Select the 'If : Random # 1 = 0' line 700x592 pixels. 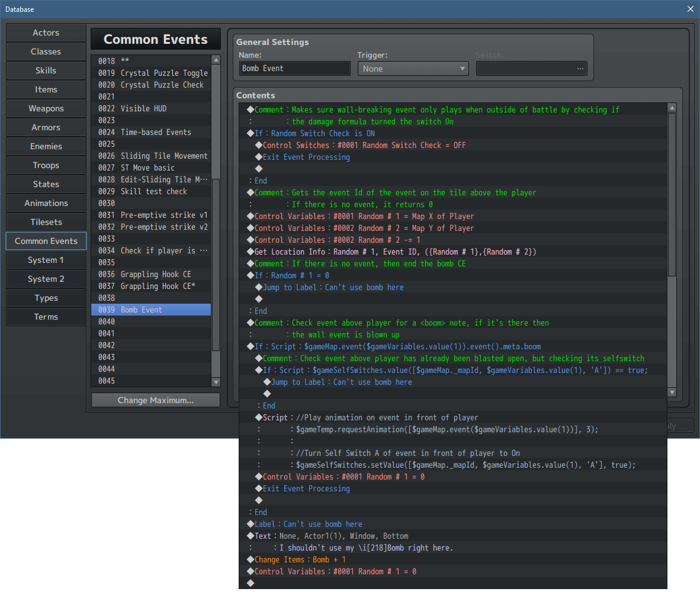453,276
